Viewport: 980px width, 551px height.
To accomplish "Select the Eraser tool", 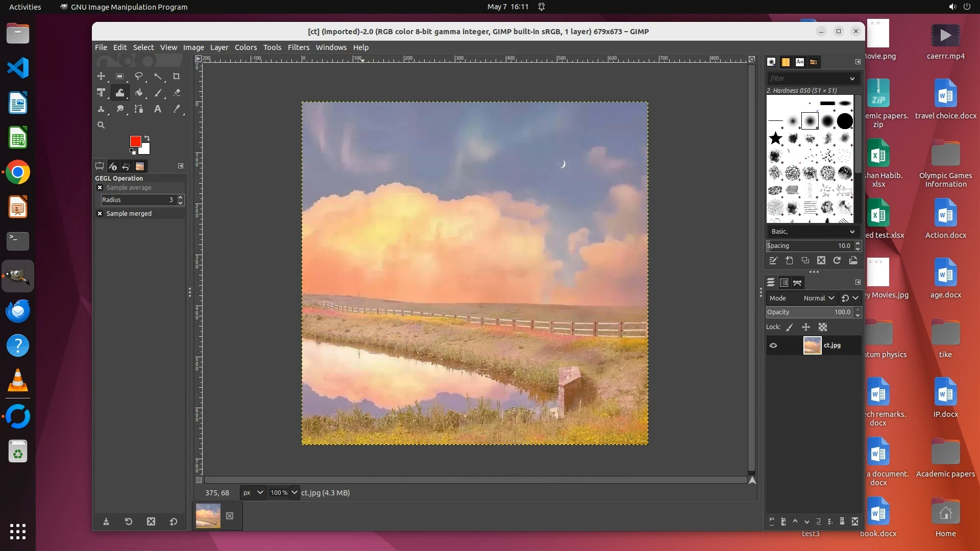I will click(177, 93).
